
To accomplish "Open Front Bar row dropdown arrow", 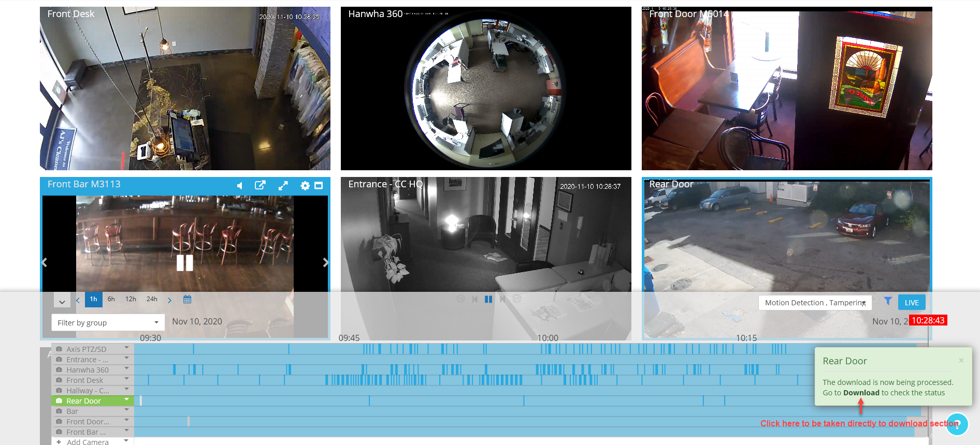I will pyautogui.click(x=126, y=431).
